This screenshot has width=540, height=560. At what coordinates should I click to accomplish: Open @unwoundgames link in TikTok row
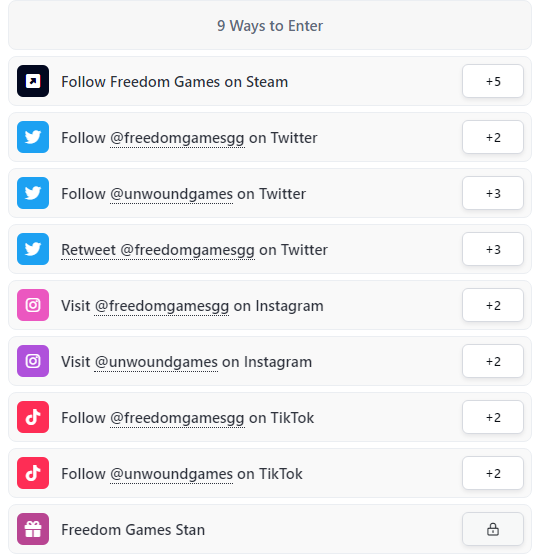pyautogui.click(x=171, y=474)
